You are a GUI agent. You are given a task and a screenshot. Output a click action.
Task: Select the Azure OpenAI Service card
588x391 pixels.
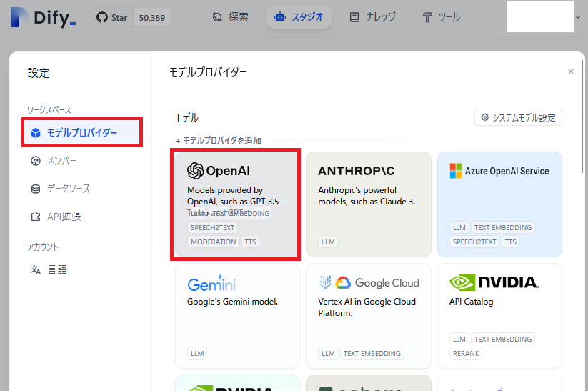click(499, 204)
